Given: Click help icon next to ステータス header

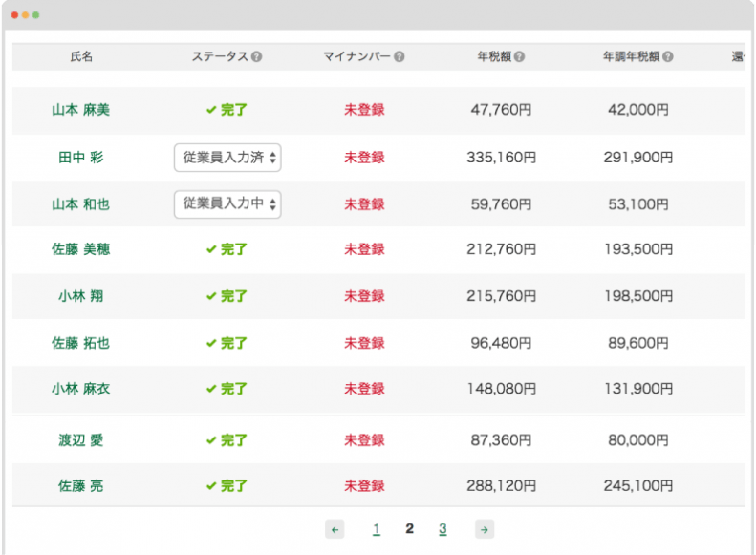Looking at the screenshot, I should point(256,57).
